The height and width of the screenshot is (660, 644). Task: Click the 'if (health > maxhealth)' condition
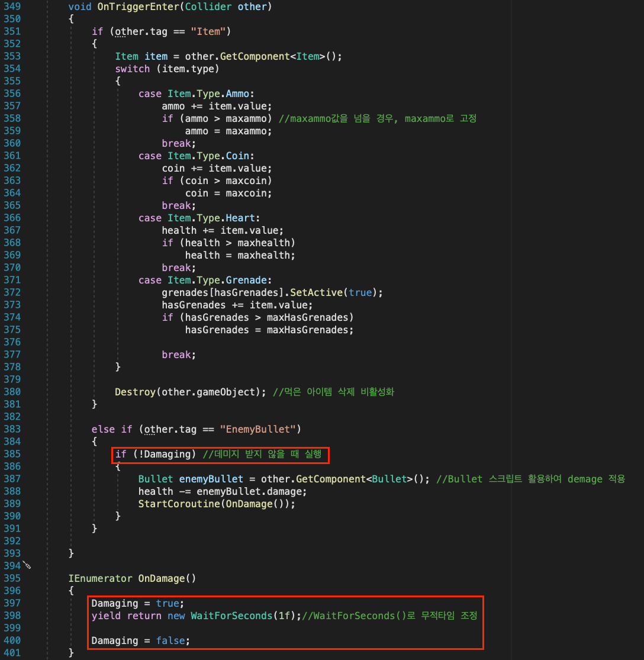228,243
